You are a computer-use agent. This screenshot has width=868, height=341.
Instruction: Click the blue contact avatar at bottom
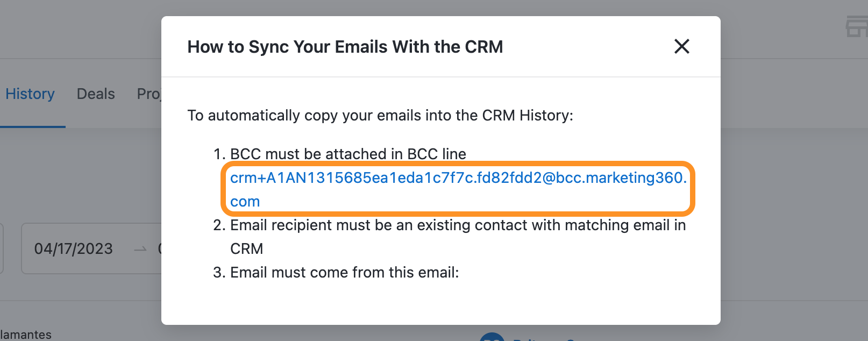tap(492, 337)
